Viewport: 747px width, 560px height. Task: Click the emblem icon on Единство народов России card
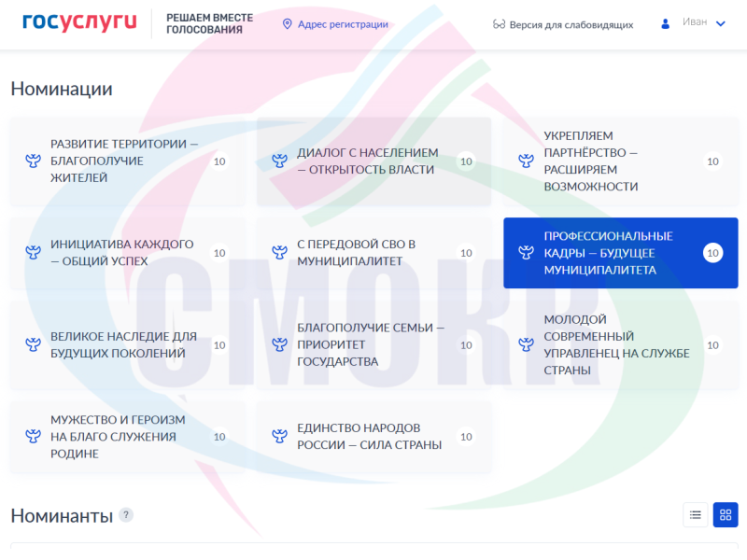[x=278, y=436]
